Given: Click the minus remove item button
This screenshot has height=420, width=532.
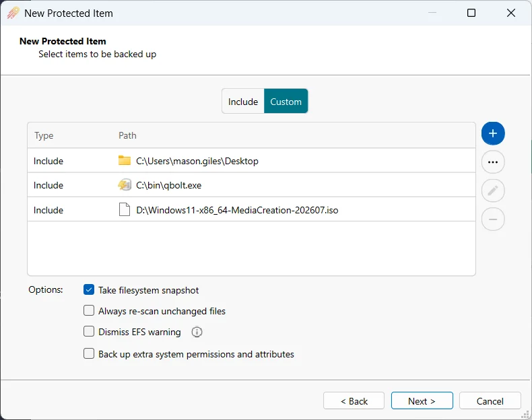Looking at the screenshot, I should pos(493,219).
